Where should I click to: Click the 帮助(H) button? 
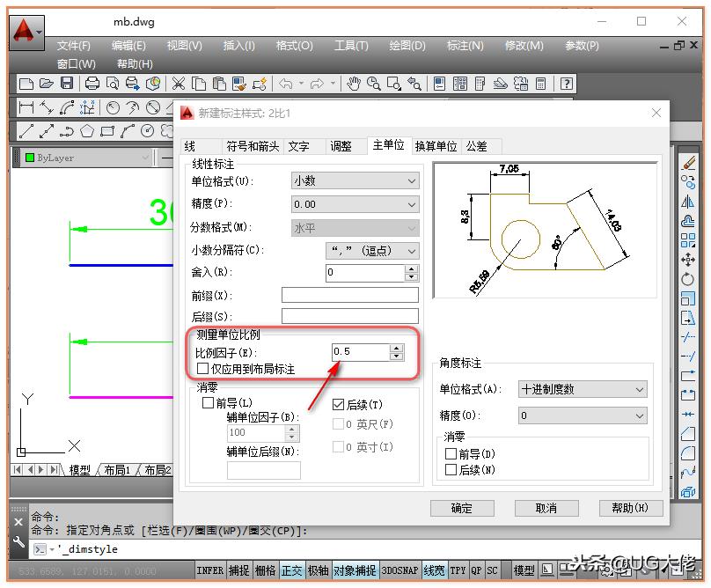coord(632,508)
